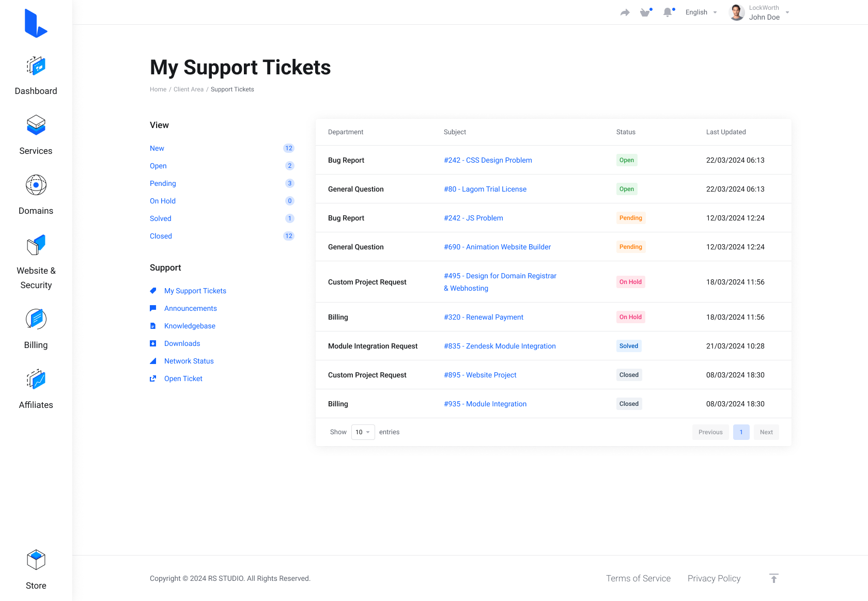Click the Downloads text link
This screenshot has height=601, width=868.
pyautogui.click(x=182, y=343)
